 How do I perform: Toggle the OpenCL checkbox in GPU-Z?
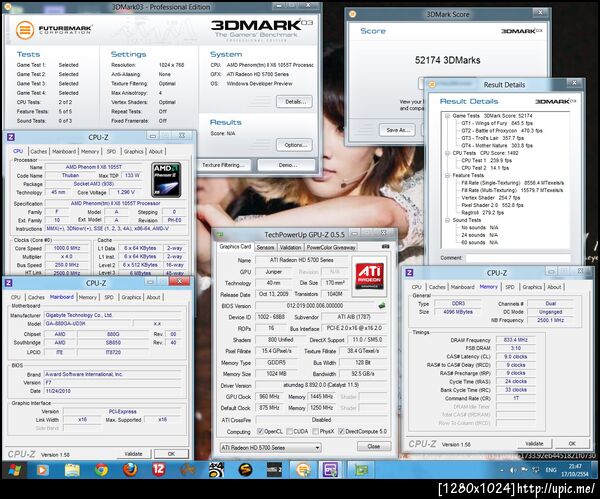tap(260, 431)
